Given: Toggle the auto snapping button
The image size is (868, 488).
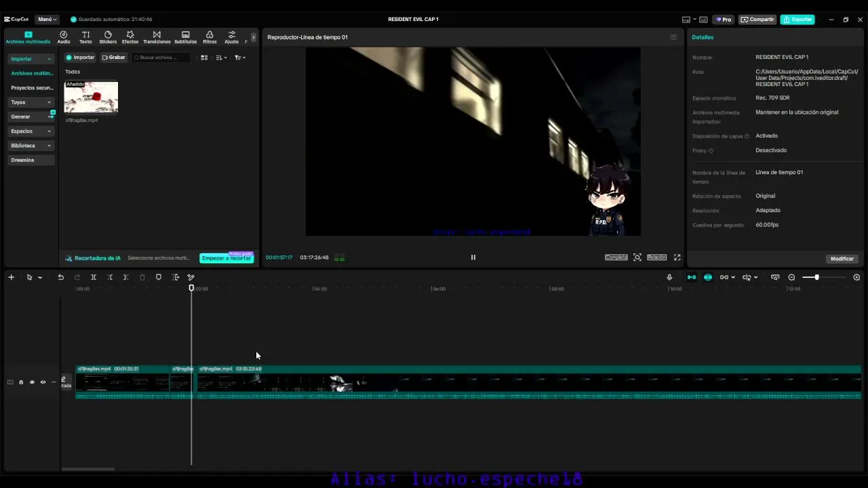Looking at the screenshot, I should [708, 277].
